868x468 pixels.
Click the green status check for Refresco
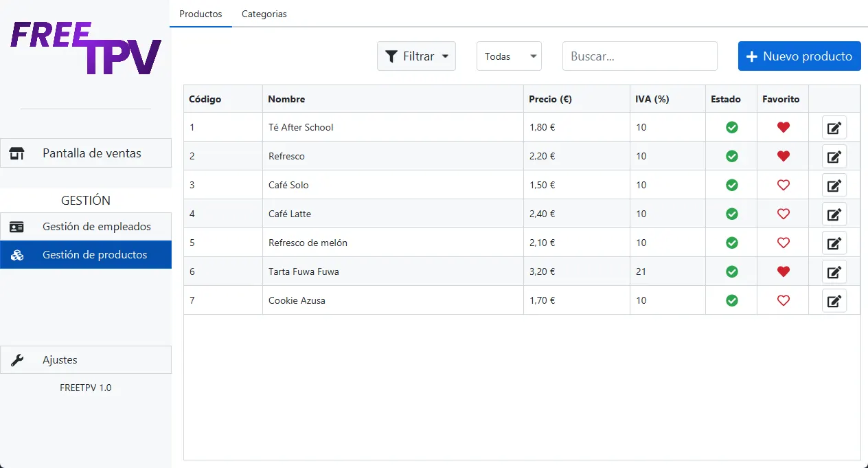732,156
